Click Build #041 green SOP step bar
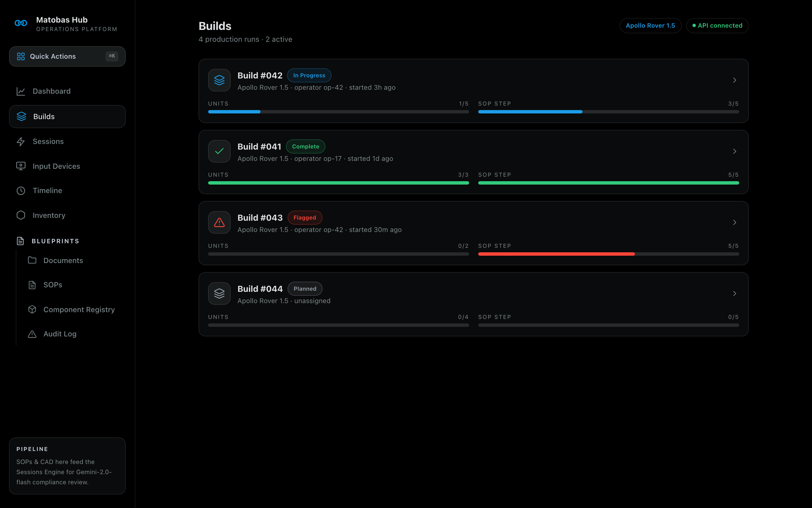The width and height of the screenshot is (812, 508). pyautogui.click(x=609, y=183)
